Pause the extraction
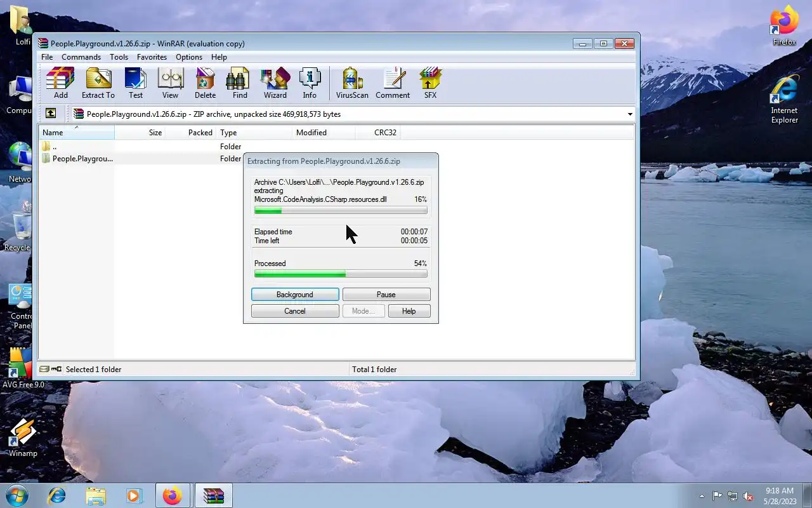Viewport: 812px width, 508px height. pos(386,295)
